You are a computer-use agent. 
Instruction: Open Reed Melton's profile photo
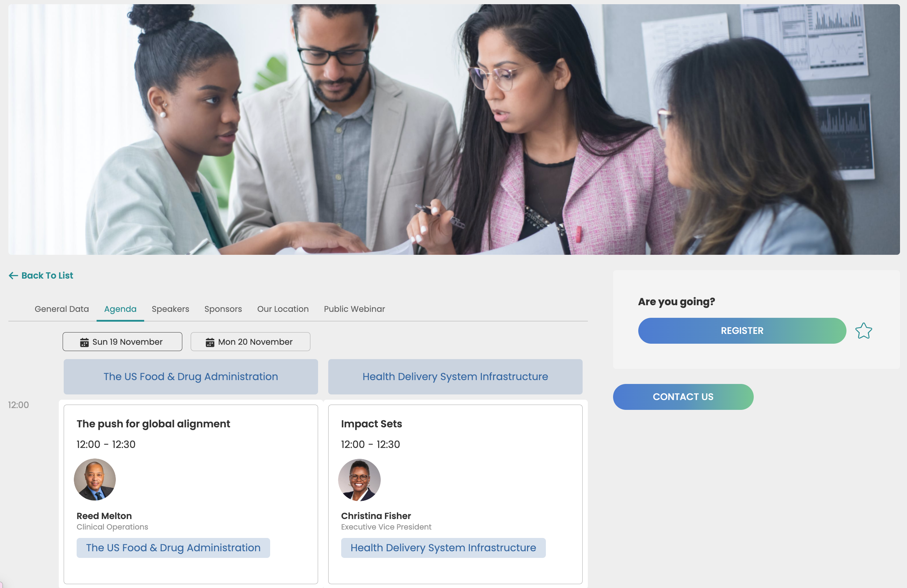tap(95, 479)
